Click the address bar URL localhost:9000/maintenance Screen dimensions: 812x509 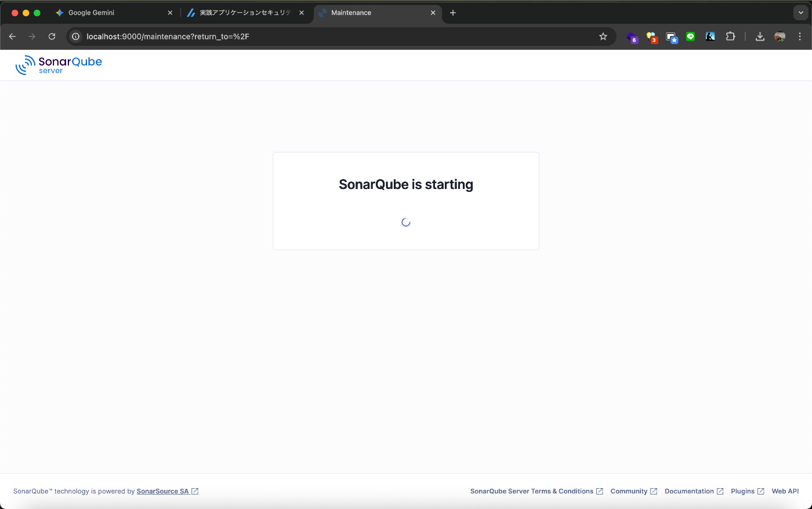[168, 37]
